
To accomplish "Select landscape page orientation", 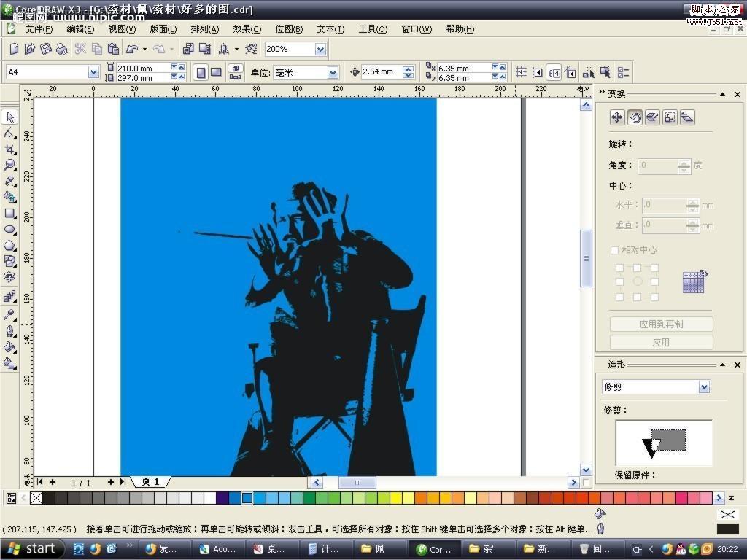I will coord(216,72).
